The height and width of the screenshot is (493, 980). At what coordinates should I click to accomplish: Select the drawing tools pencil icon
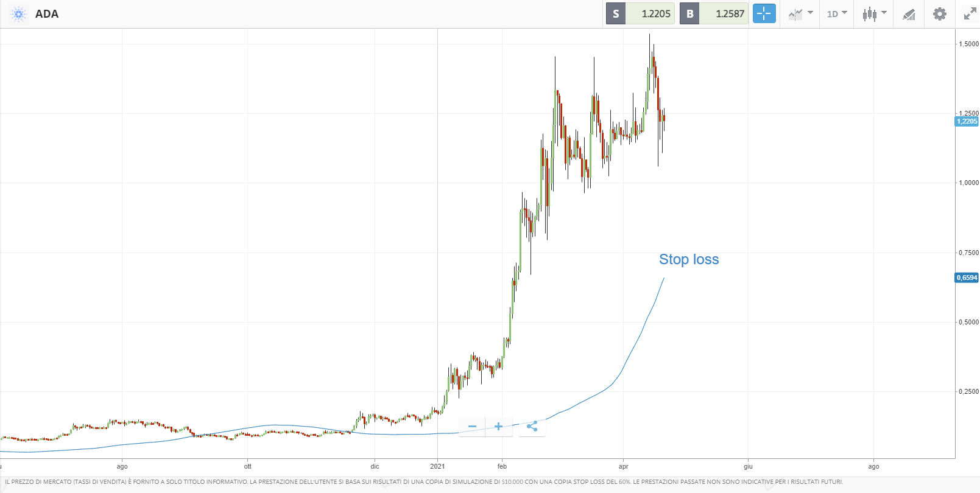coord(909,13)
